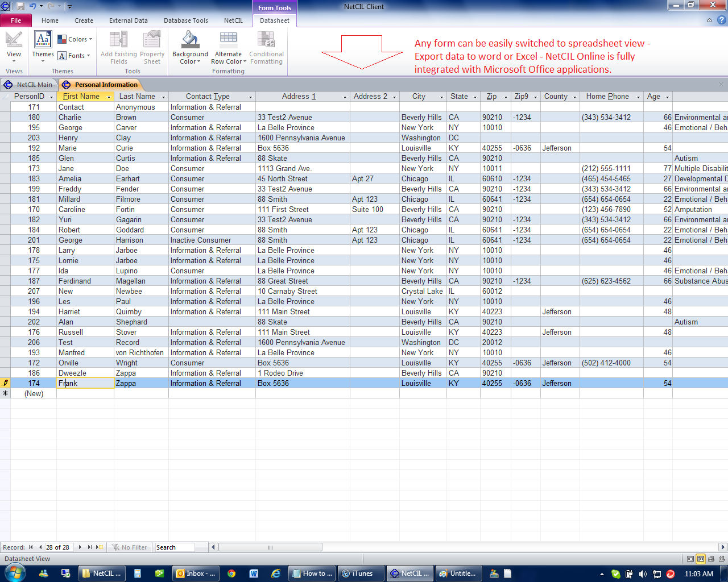Click the Save icon on the Quick Access Toolbar
The image size is (728, 582).
coord(20,5)
